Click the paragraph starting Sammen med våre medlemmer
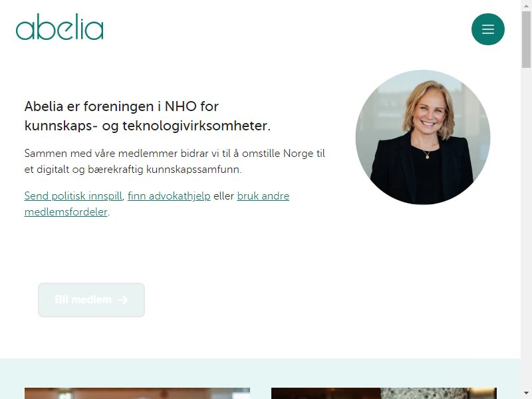 point(175,161)
